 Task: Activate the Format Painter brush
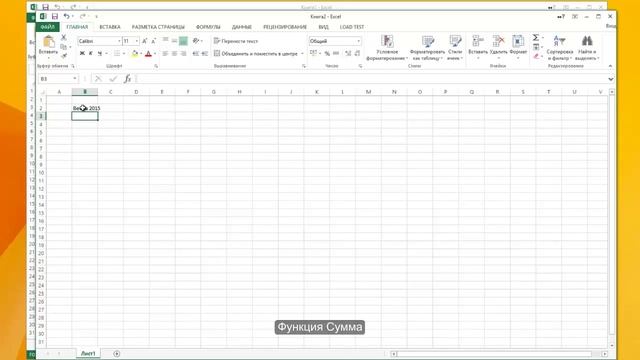click(x=64, y=56)
